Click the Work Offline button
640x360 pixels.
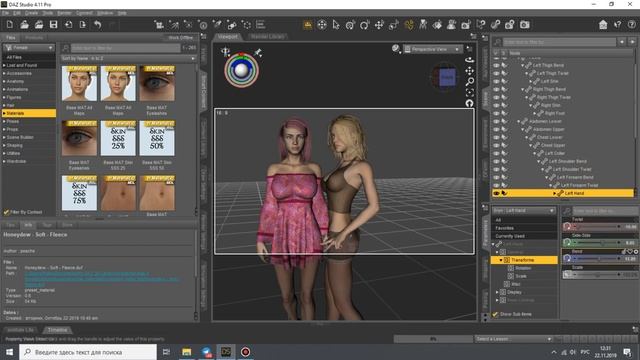181,38
